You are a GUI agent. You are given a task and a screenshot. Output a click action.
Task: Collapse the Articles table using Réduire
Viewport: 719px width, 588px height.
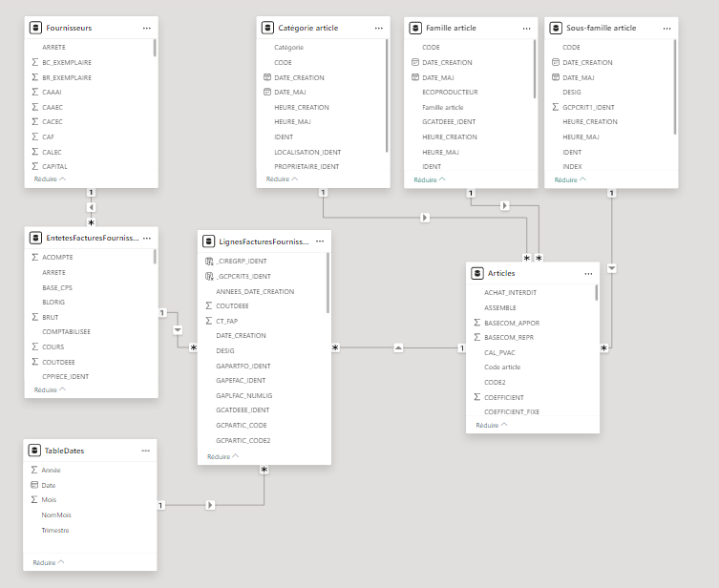point(492,425)
